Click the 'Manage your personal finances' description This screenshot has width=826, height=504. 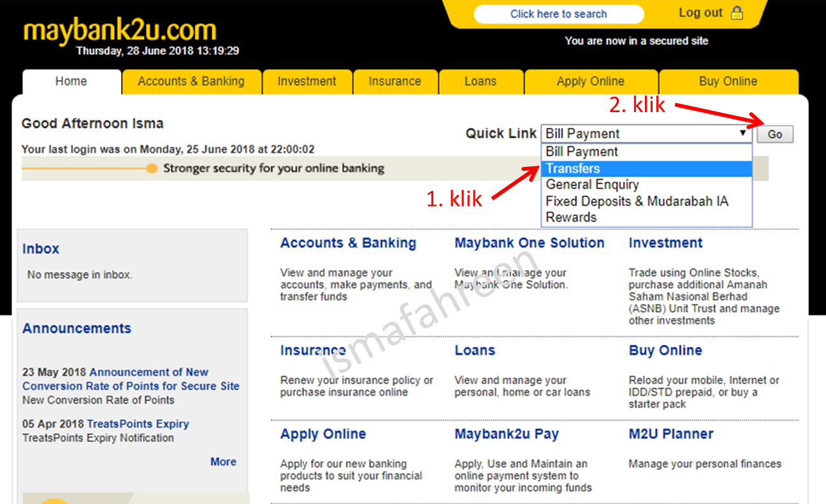pos(705,464)
